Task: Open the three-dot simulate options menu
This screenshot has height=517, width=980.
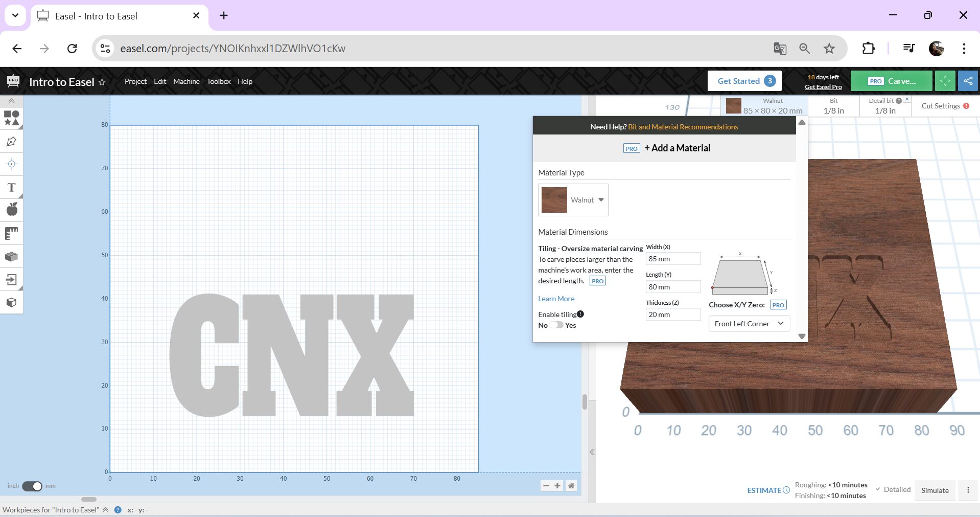Action: pos(968,490)
